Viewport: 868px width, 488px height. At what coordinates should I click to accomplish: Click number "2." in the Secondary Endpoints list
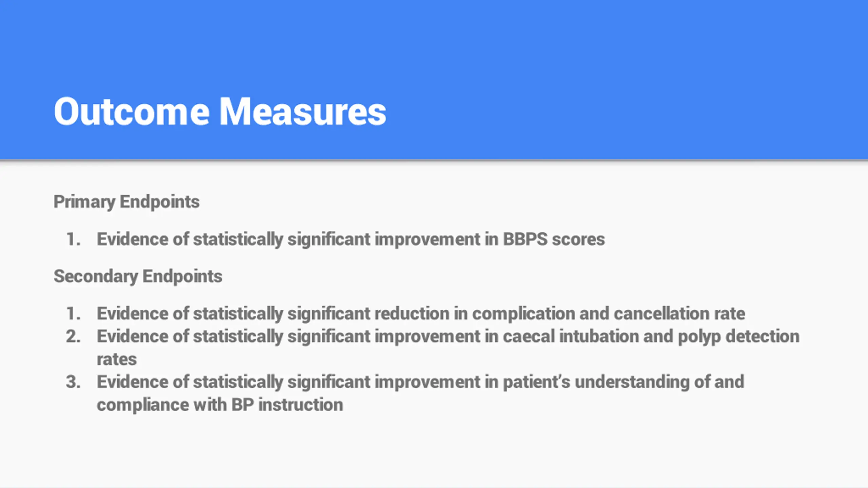(73, 337)
